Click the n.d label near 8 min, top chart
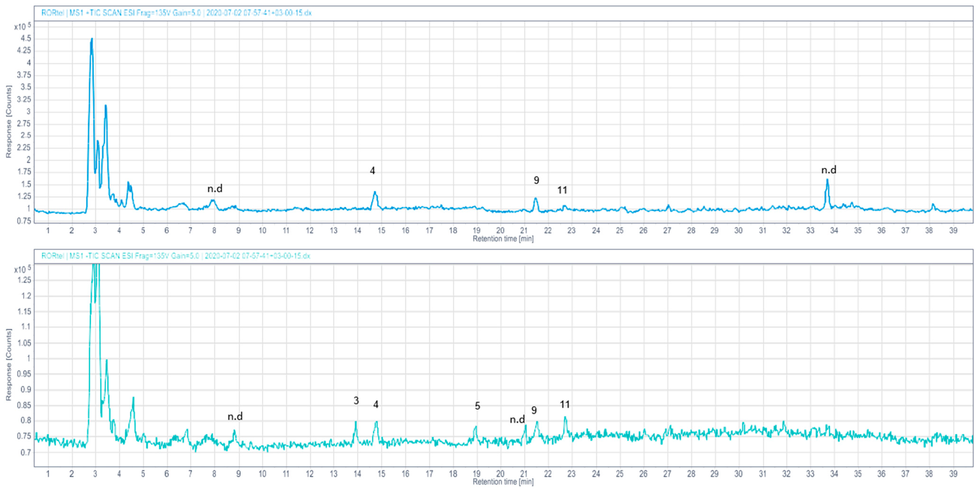The height and width of the screenshot is (491, 980). [x=215, y=189]
